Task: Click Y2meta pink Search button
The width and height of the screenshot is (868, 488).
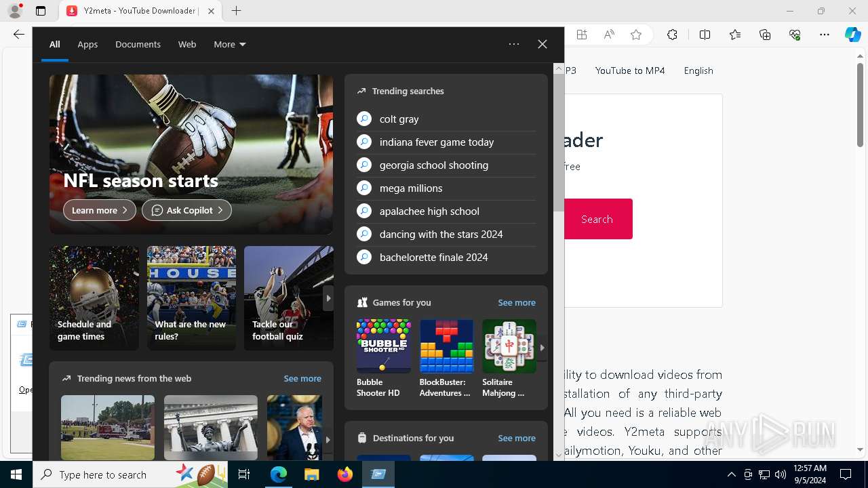Action: pyautogui.click(x=597, y=219)
